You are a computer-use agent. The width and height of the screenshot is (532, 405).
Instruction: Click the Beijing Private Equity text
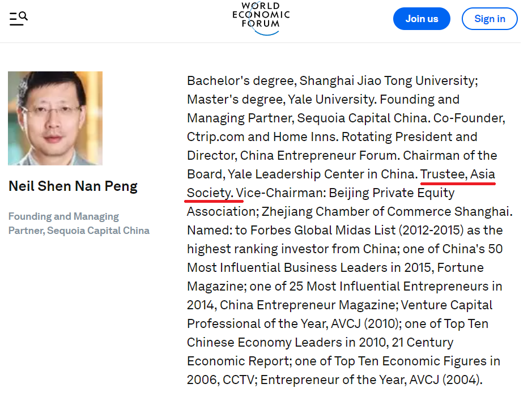391,193
